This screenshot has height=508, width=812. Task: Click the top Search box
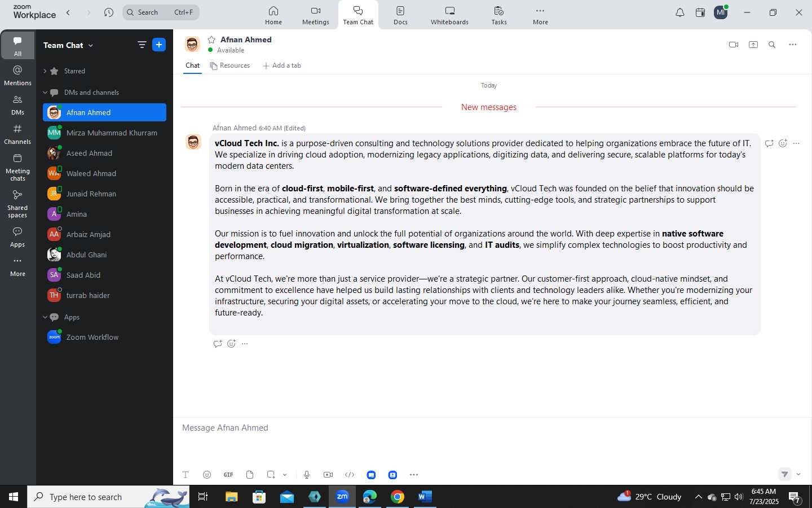[x=161, y=12]
